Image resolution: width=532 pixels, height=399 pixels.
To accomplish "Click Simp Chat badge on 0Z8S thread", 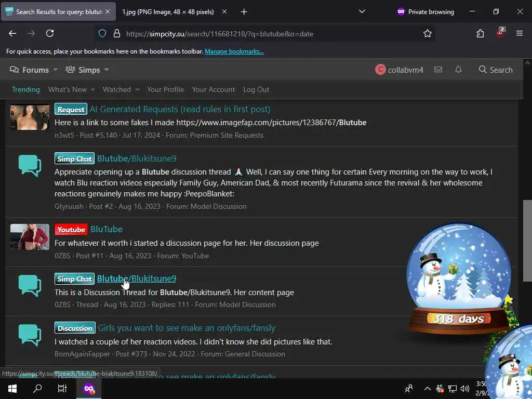I will (75, 279).
